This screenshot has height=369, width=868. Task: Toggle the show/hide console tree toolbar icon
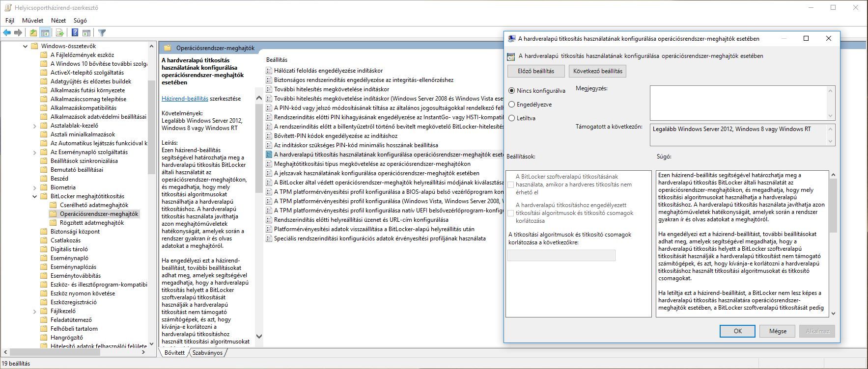click(45, 33)
